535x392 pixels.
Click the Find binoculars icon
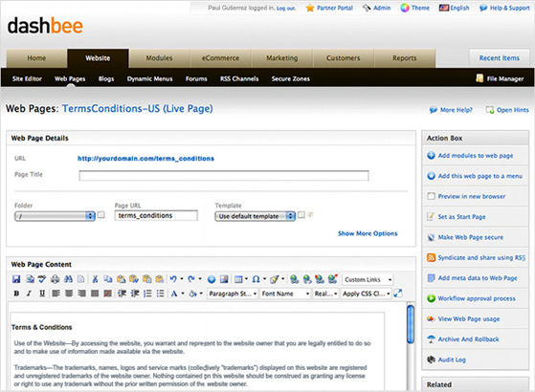[x=68, y=279]
